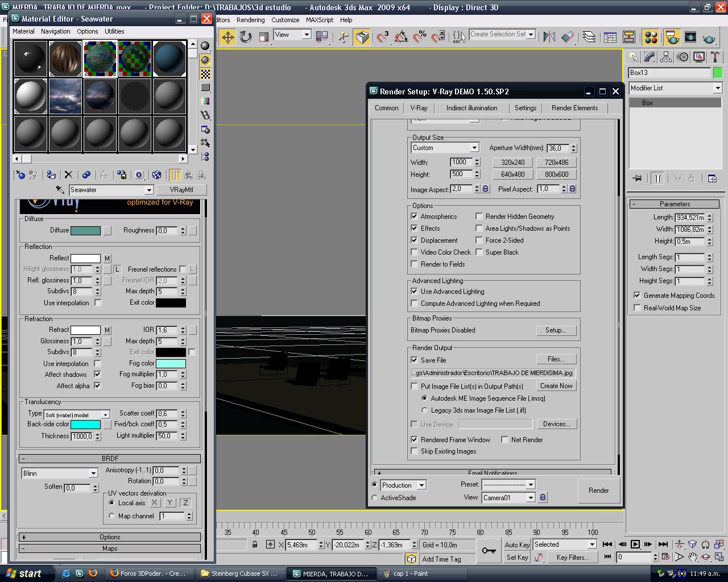Image resolution: width=728 pixels, height=582 pixels.
Task: Uncheck the Atmospherics option
Action: (414, 217)
